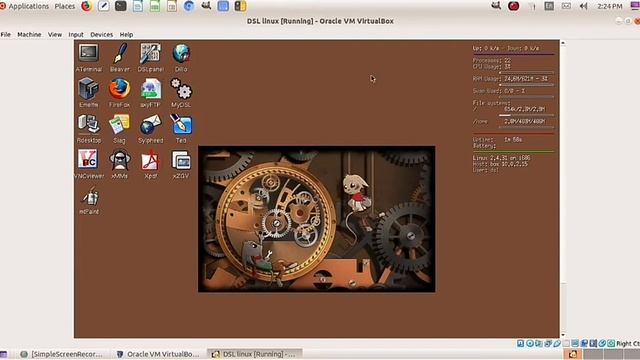Open the Input menu
The width and height of the screenshot is (640, 360).
(76, 34)
